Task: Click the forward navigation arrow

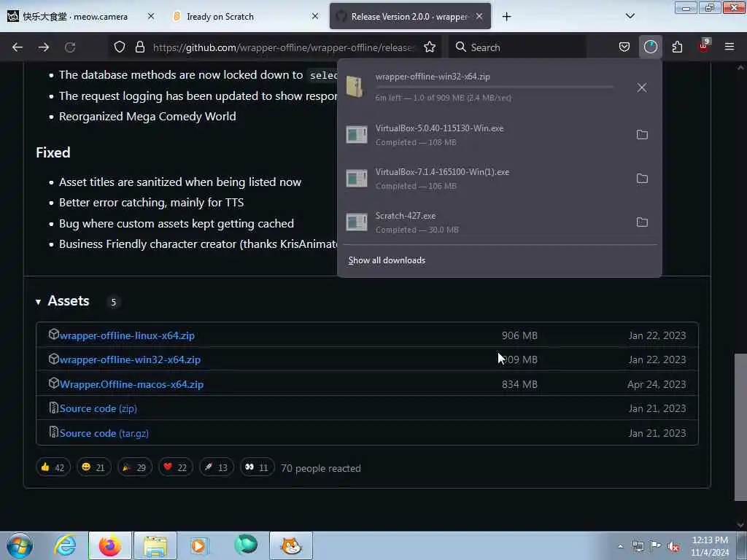Action: click(44, 47)
